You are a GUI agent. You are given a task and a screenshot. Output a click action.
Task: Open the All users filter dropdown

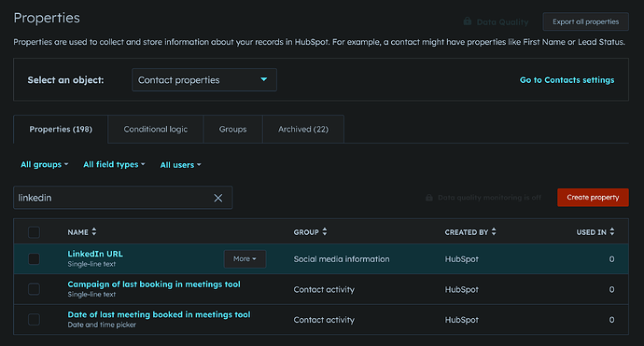pos(181,165)
